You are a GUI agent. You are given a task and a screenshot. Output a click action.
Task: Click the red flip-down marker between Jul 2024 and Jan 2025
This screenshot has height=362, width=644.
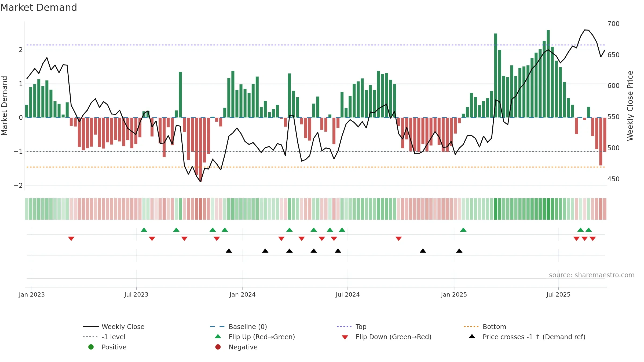398,239
